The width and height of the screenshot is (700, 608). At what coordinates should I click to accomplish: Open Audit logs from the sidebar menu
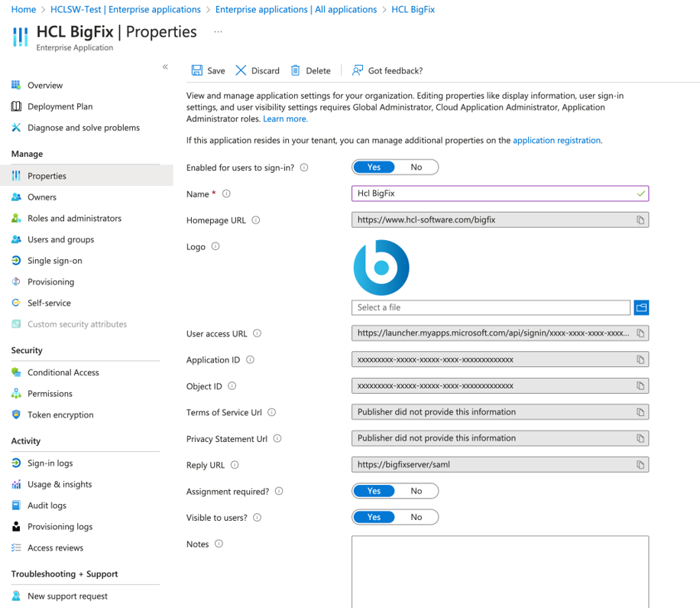point(15,505)
